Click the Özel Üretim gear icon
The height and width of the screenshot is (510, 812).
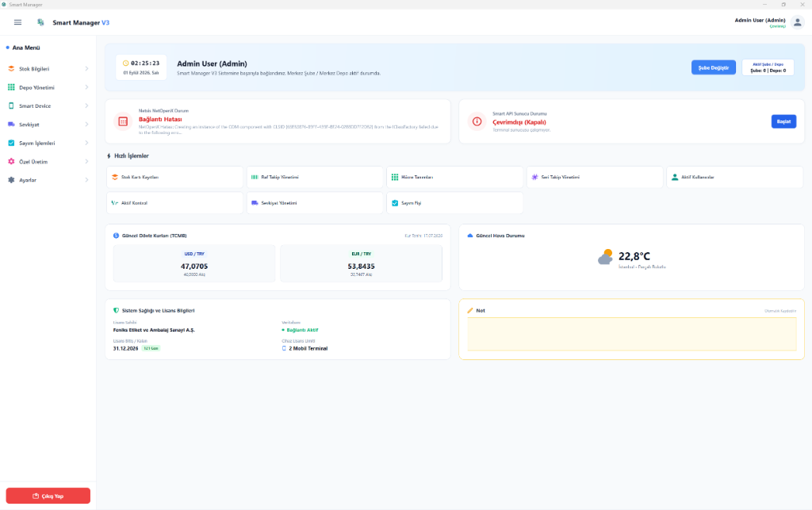[11, 162]
